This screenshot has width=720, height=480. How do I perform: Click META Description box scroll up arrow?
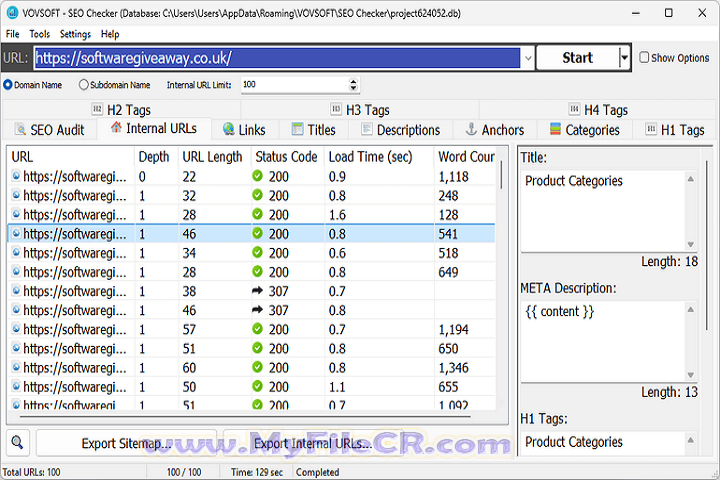tap(690, 309)
